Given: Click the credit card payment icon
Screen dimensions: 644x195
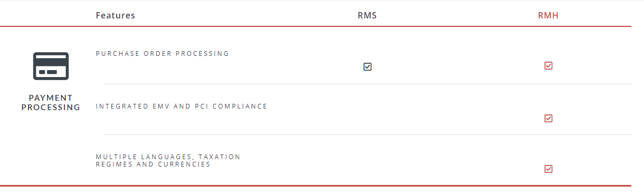Looking at the screenshot, I should coord(51,66).
